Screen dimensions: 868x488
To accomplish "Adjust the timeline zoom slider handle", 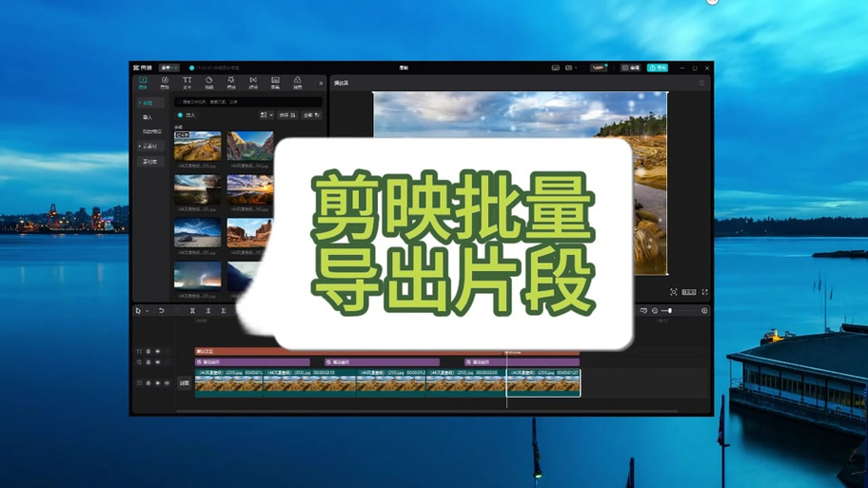I will pyautogui.click(x=669, y=311).
